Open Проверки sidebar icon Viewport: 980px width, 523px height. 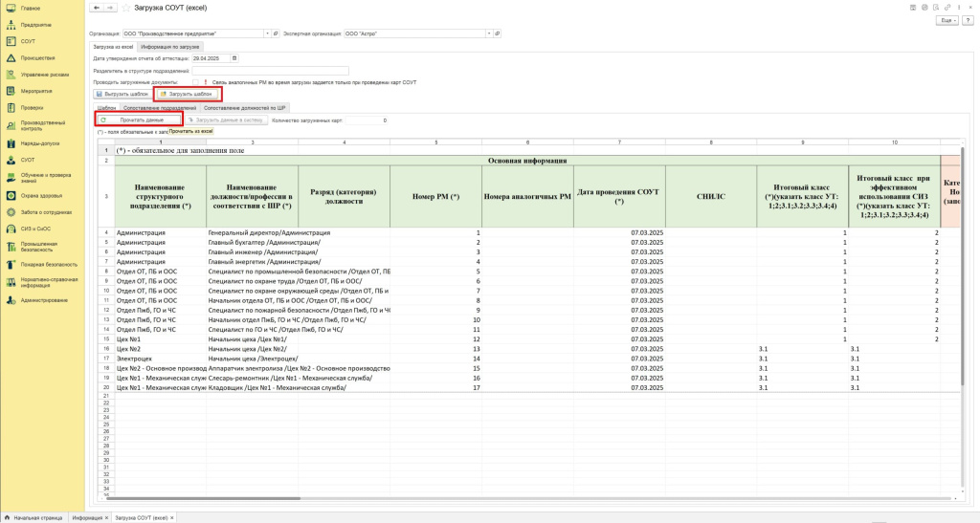coord(11,107)
